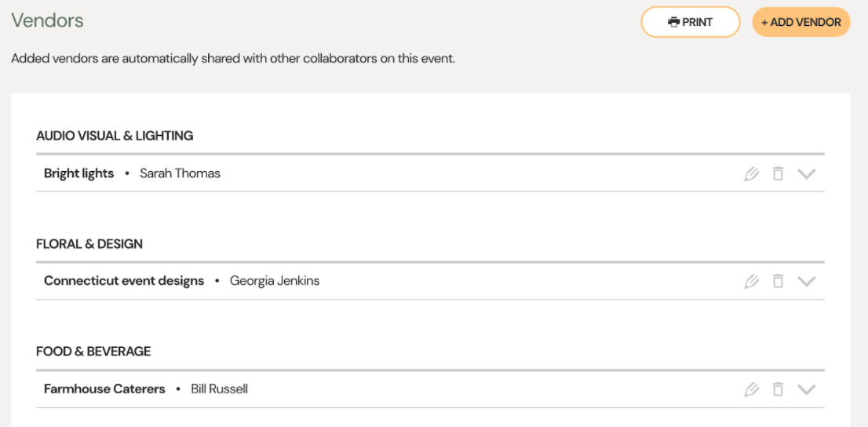The height and width of the screenshot is (427, 868).
Task: Delete the Bright lights vendor
Action: [x=779, y=174]
